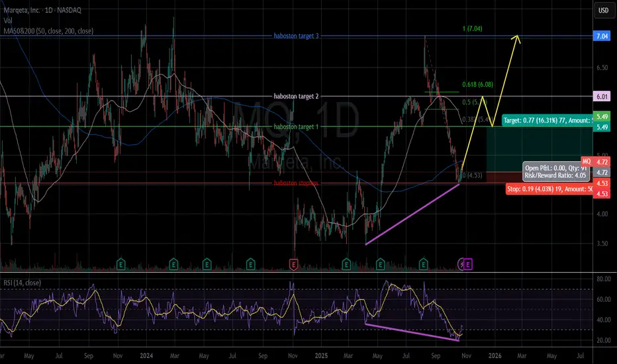The width and height of the screenshot is (617, 364).
Task: Click the magenta upcoming earnings E marker
Action: [468, 265]
